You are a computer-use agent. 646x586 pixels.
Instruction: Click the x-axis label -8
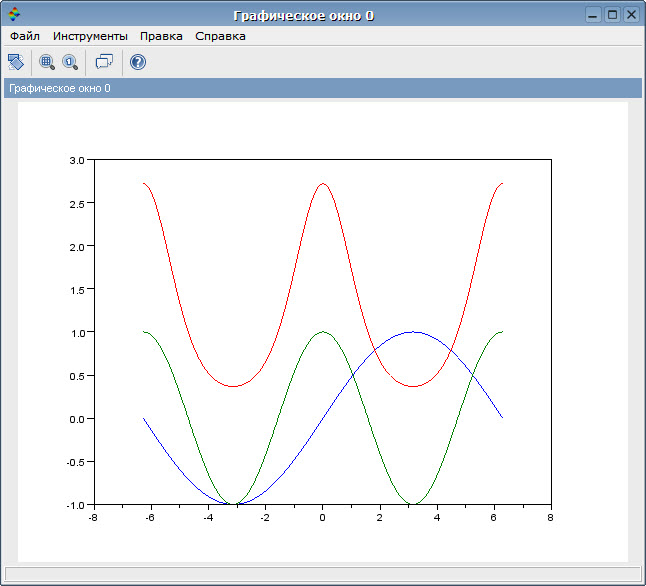coord(93,518)
